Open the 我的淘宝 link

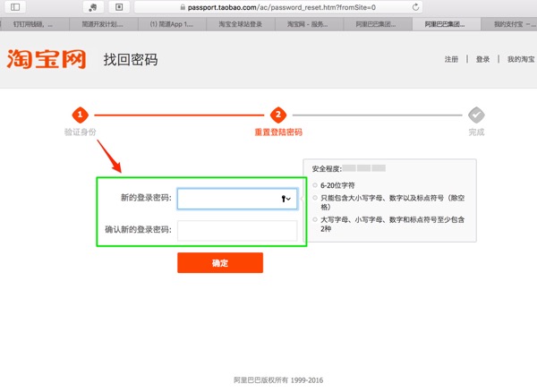coord(521,59)
